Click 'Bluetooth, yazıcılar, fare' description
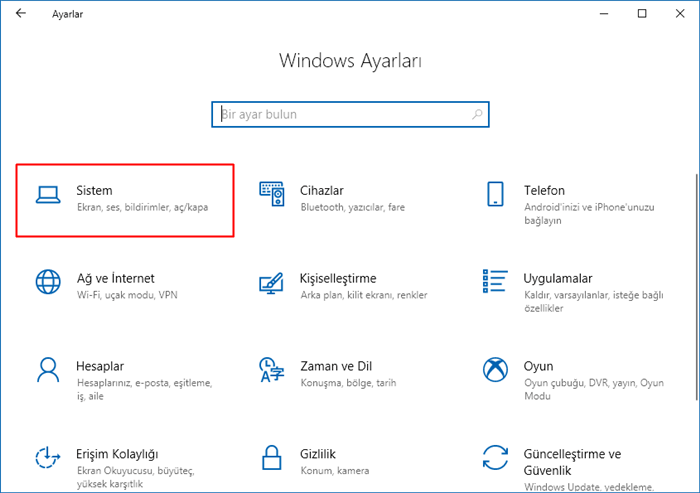This screenshot has width=700, height=493. click(x=353, y=207)
